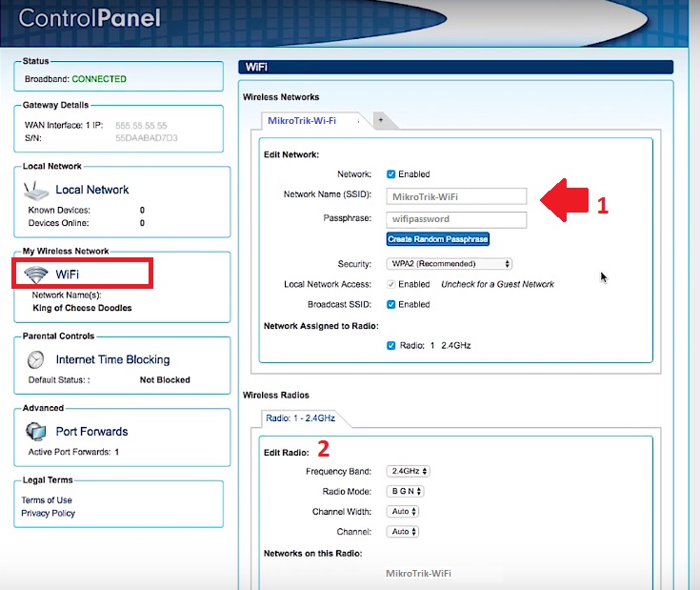Click the Network Name (SSID) field
Viewport: 700px width, 590px height.
[456, 196]
